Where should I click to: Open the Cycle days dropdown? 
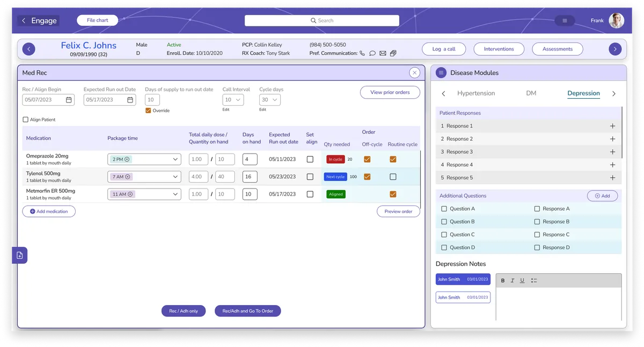pos(270,100)
